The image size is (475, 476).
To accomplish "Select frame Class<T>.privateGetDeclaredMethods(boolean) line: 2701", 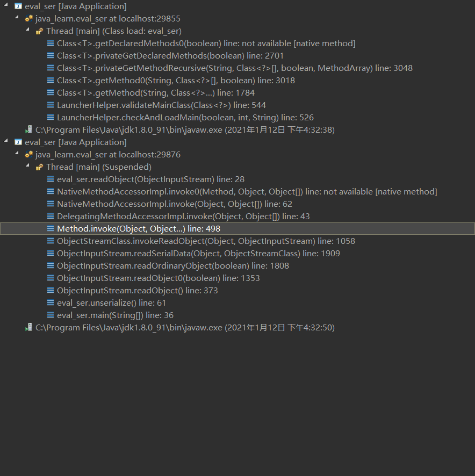I will (170, 56).
